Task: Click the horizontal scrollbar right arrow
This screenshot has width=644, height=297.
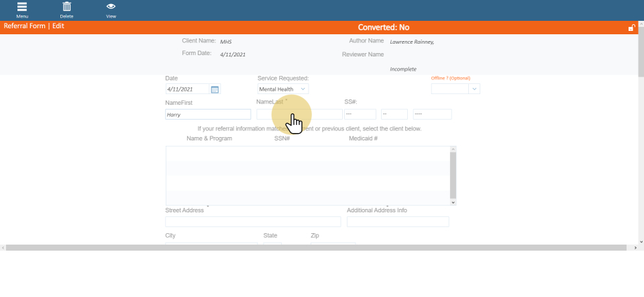Action: point(634,248)
